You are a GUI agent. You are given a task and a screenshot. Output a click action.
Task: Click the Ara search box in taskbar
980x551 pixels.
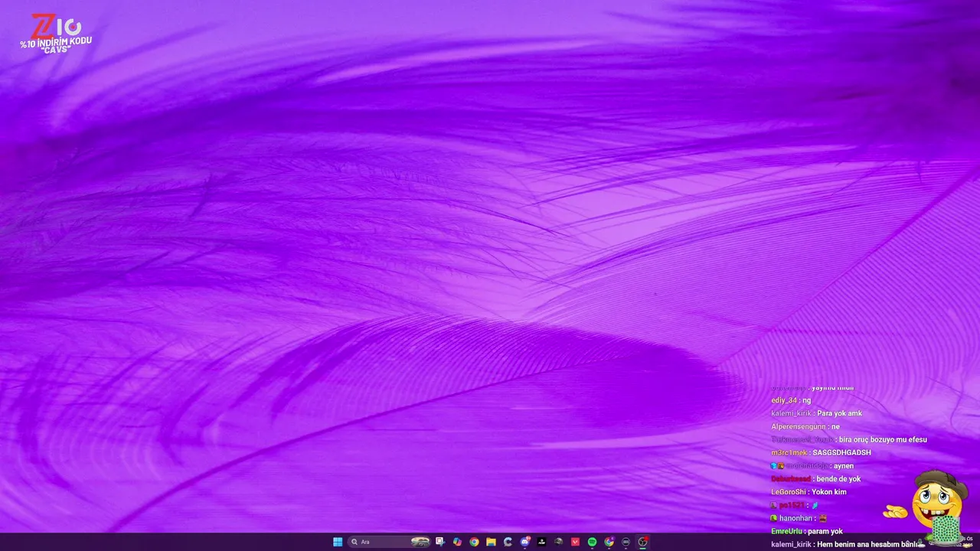pyautogui.click(x=389, y=542)
